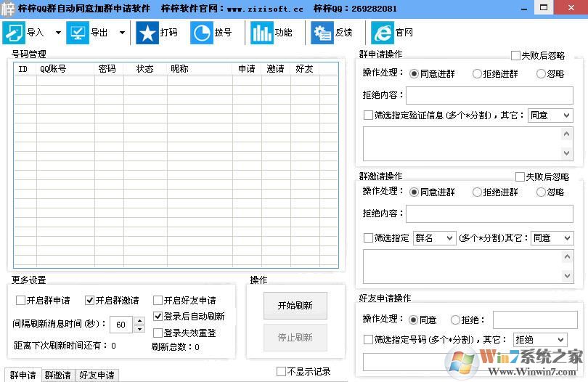Click 拒绝内容 field in 群申请操作

pyautogui.click(x=489, y=95)
